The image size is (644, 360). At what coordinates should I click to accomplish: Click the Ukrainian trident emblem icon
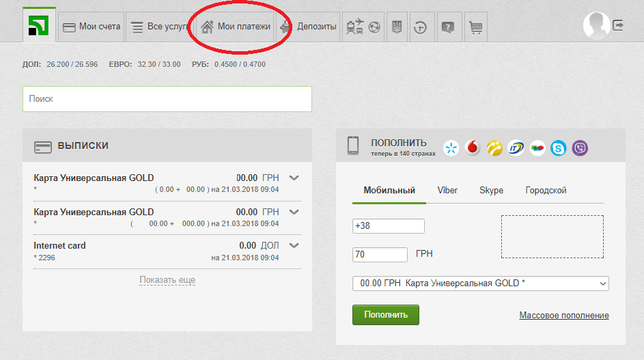[x=396, y=27]
